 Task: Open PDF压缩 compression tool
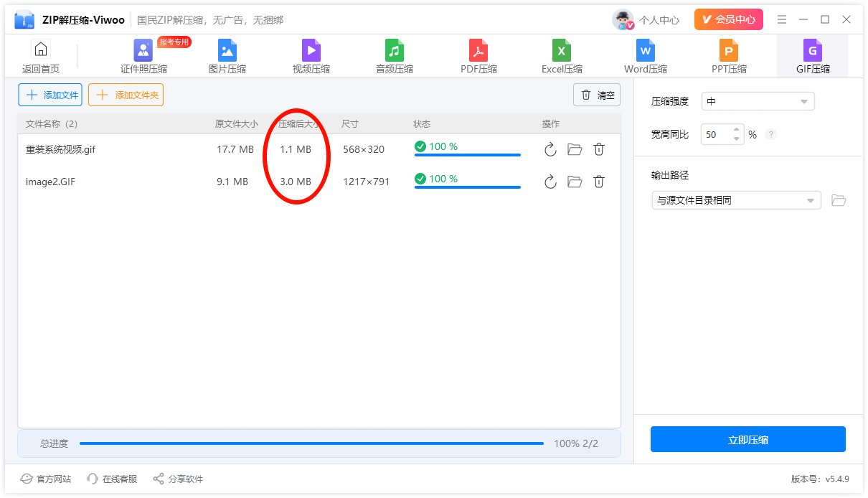pyautogui.click(x=478, y=57)
